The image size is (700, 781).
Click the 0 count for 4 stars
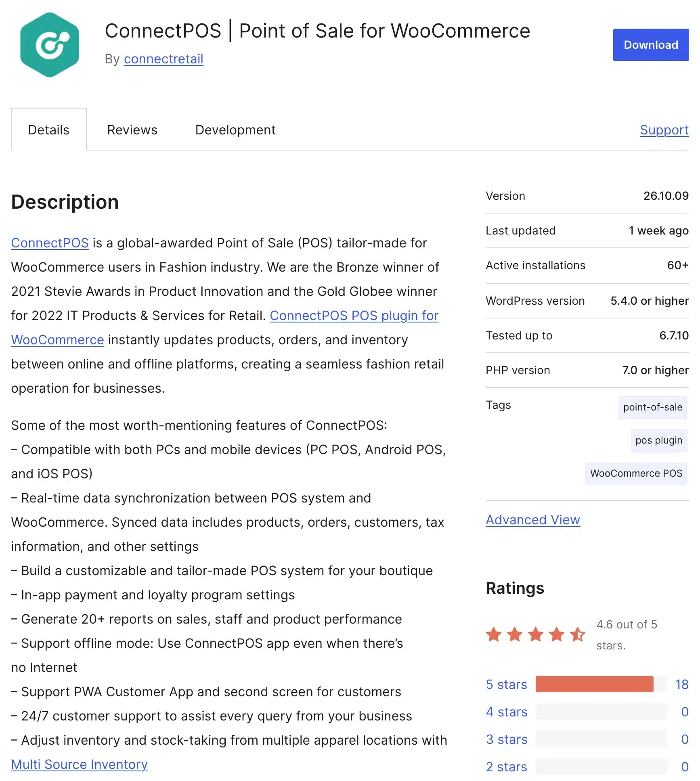(685, 712)
